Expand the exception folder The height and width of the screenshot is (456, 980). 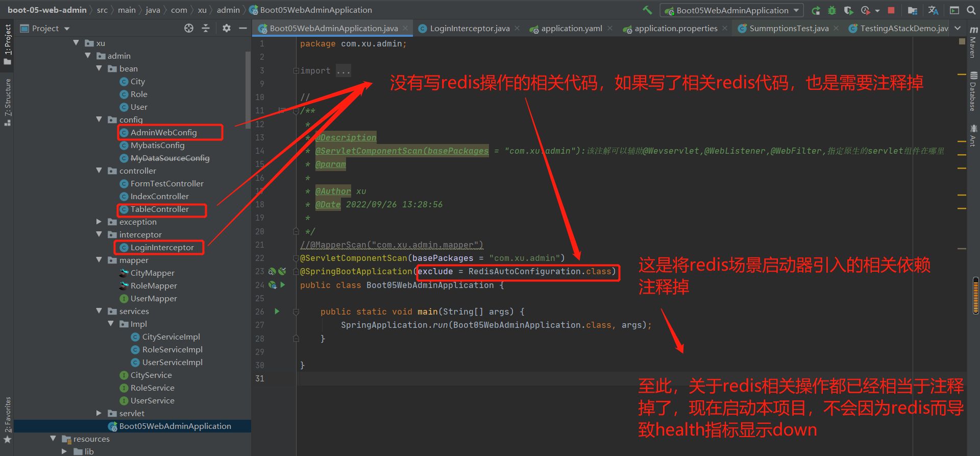tap(99, 222)
